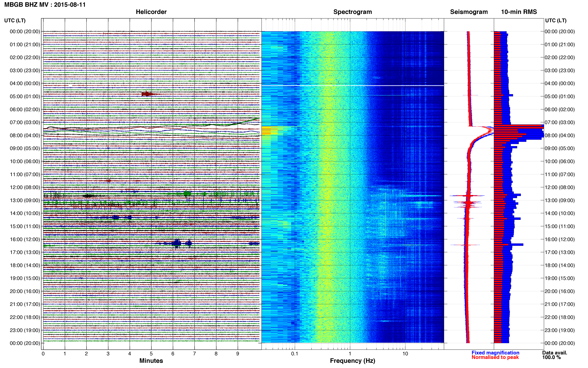Click the 7 tick label on the Minutes axis
This screenshot has height=368, width=588.
pyautogui.click(x=195, y=354)
